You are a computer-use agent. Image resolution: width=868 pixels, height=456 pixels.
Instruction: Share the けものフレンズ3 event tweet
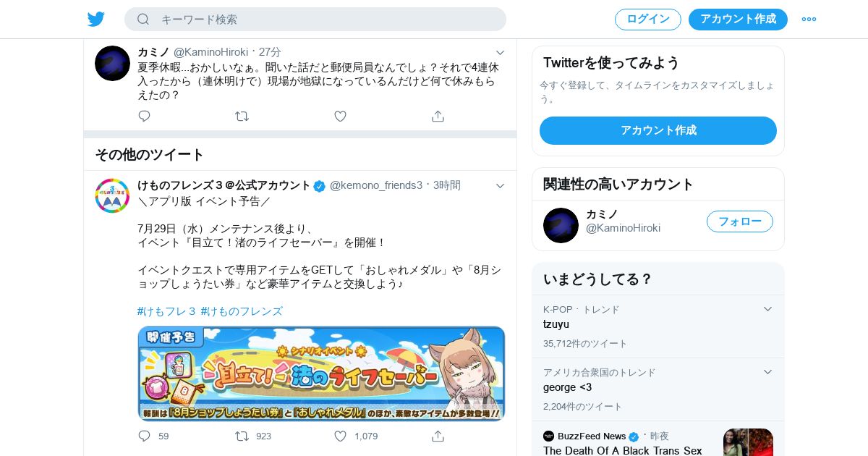[438, 436]
